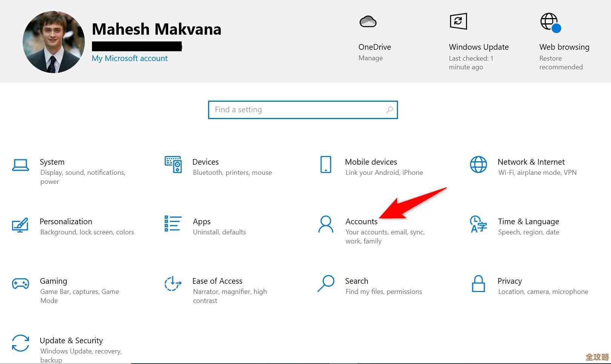
Task: Click the user profile picture
Action: (54, 42)
